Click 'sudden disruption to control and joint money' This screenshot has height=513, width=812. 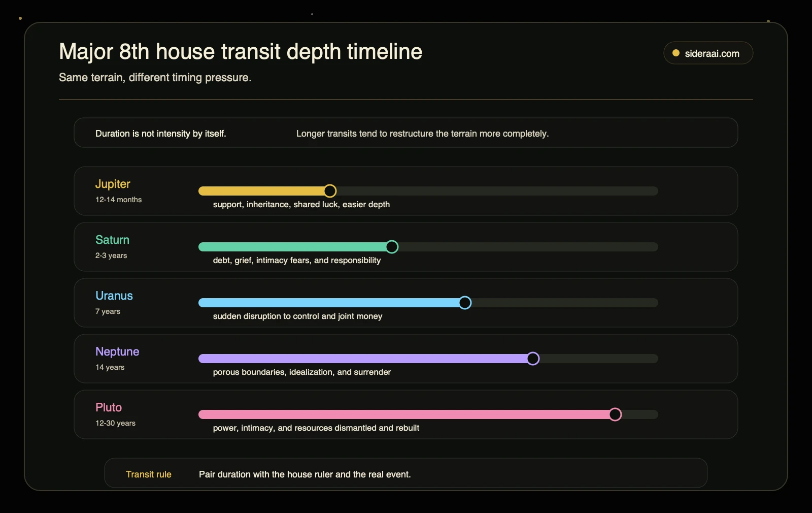298,316
